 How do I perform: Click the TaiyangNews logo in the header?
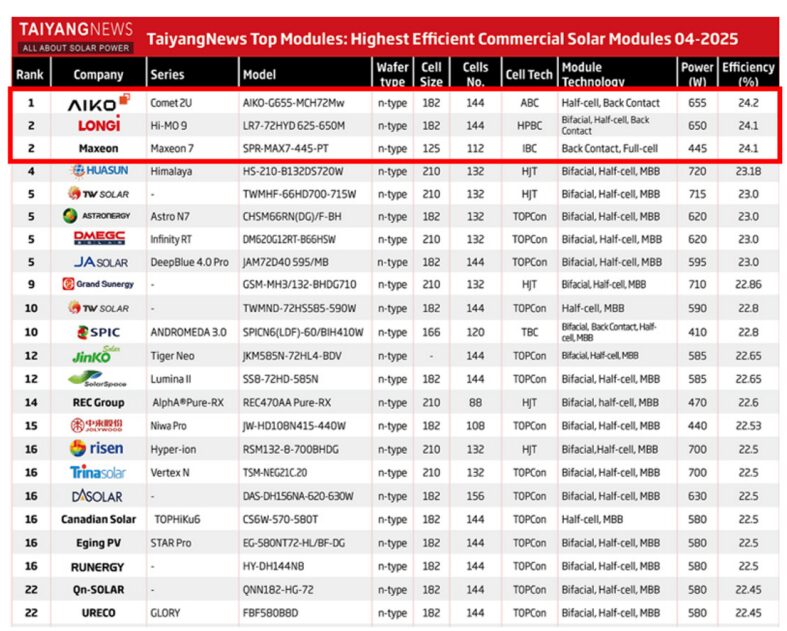pos(76,38)
